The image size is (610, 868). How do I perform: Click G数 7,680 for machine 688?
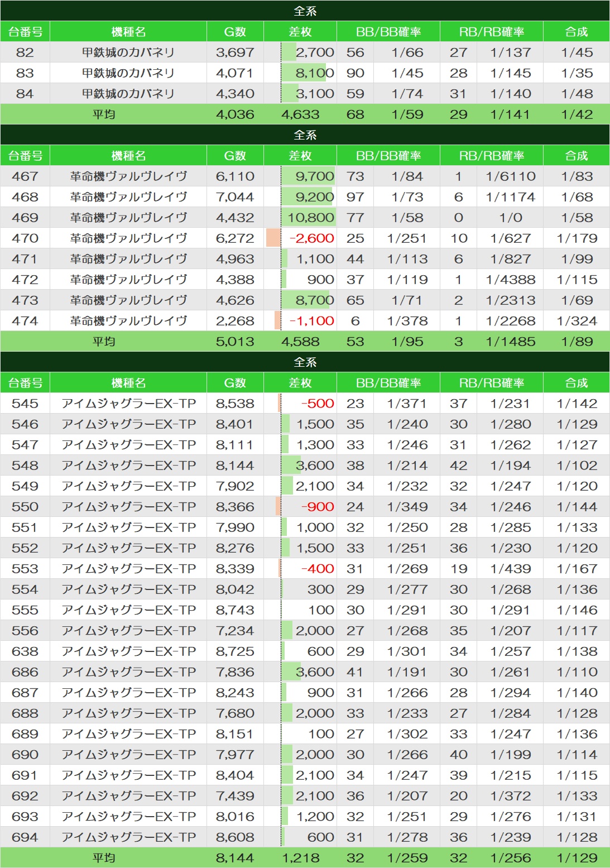click(235, 713)
